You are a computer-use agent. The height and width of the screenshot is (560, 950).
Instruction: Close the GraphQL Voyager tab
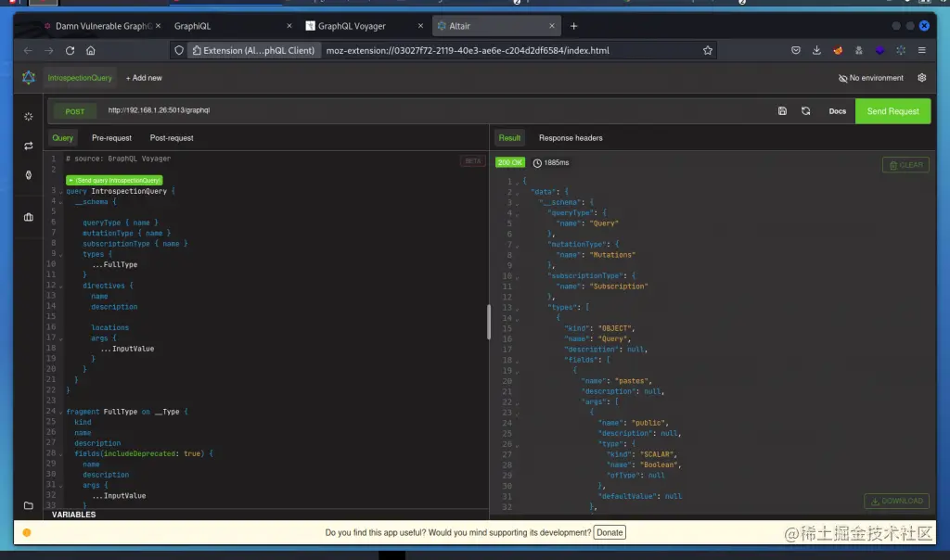click(420, 26)
